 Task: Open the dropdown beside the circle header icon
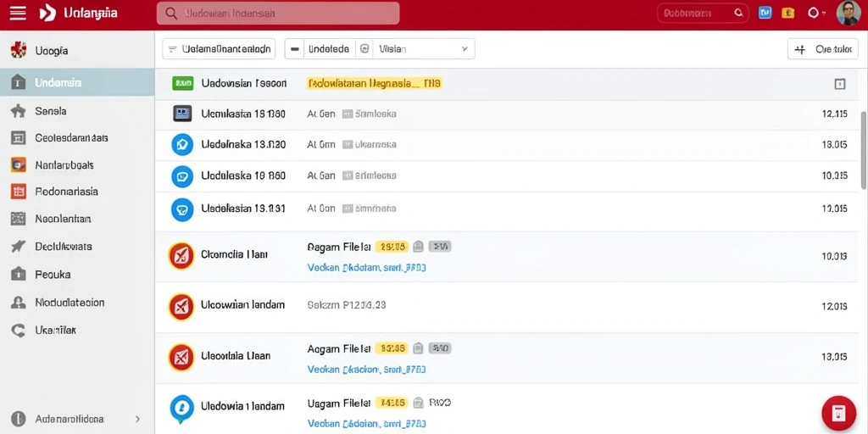click(x=826, y=14)
